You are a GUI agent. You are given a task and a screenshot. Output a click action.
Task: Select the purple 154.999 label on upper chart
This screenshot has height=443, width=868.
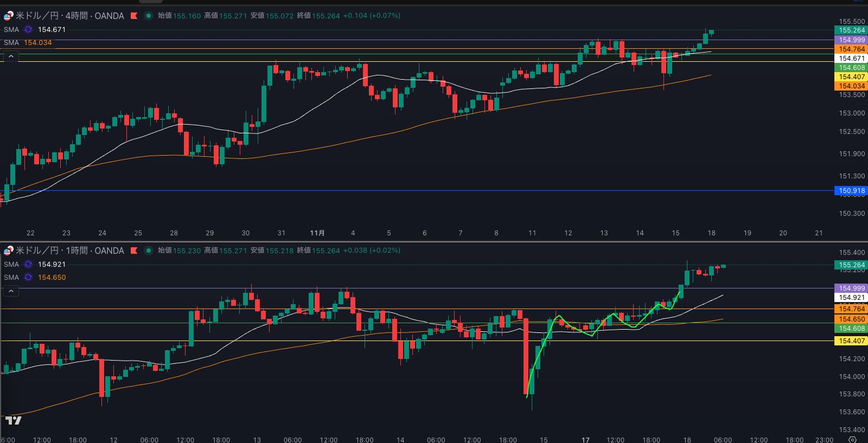point(851,40)
